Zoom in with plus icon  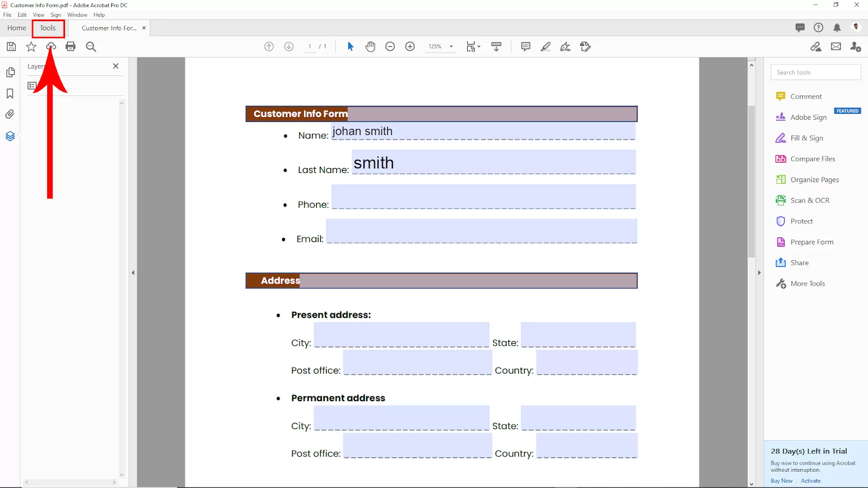click(410, 47)
